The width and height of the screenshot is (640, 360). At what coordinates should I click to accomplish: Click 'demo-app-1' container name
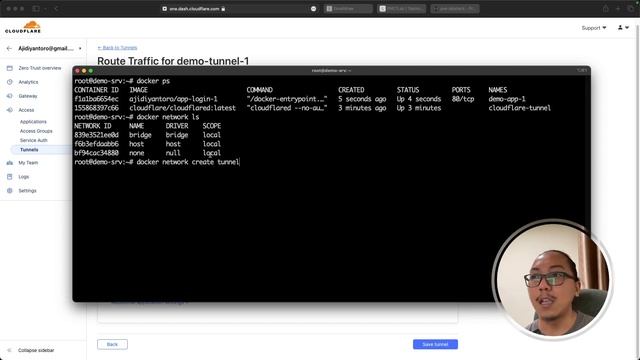(507, 99)
